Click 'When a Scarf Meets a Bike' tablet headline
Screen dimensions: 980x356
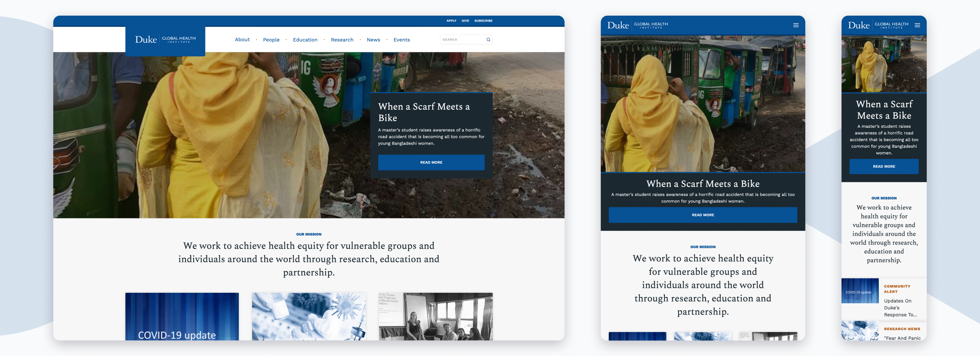pos(703,183)
